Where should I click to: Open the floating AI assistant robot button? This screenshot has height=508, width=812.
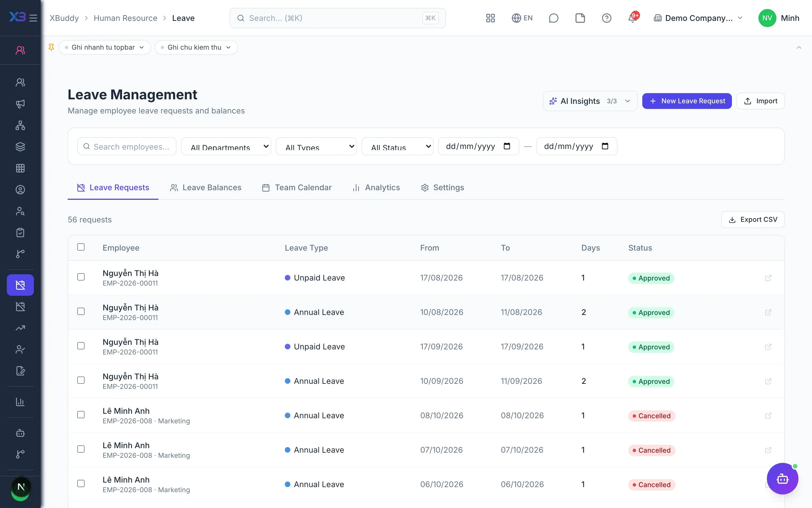coord(782,478)
